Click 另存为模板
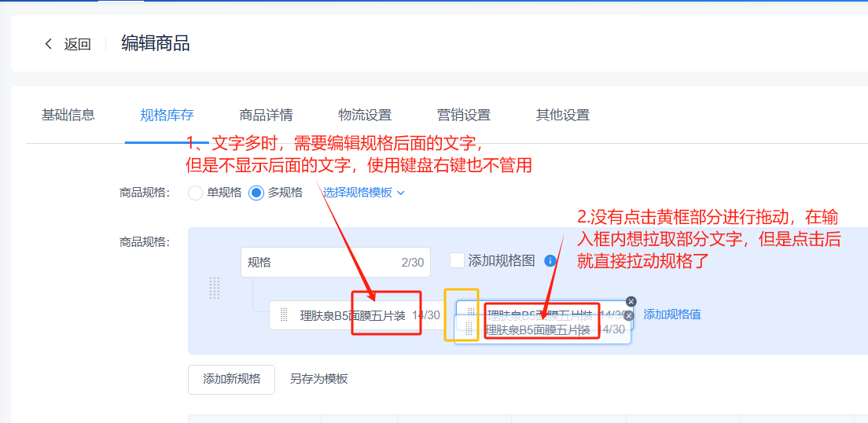 (x=319, y=379)
